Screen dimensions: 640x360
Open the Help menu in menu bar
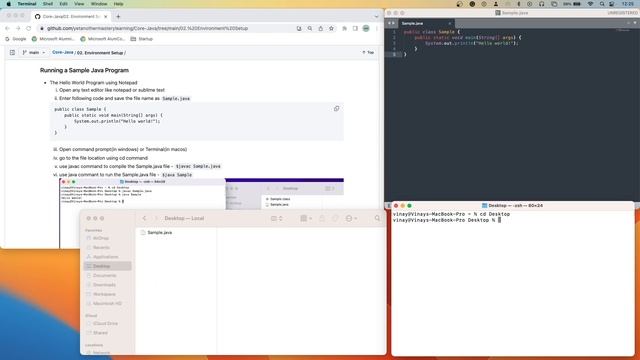click(118, 4)
